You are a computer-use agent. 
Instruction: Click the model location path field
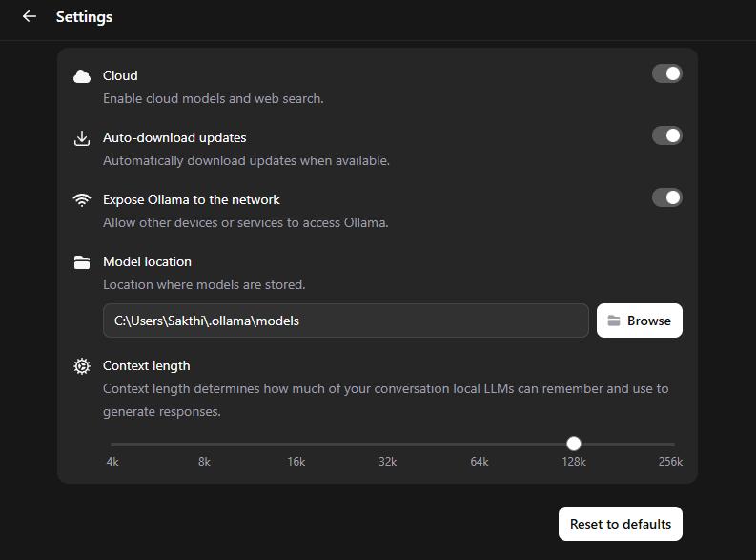click(345, 321)
